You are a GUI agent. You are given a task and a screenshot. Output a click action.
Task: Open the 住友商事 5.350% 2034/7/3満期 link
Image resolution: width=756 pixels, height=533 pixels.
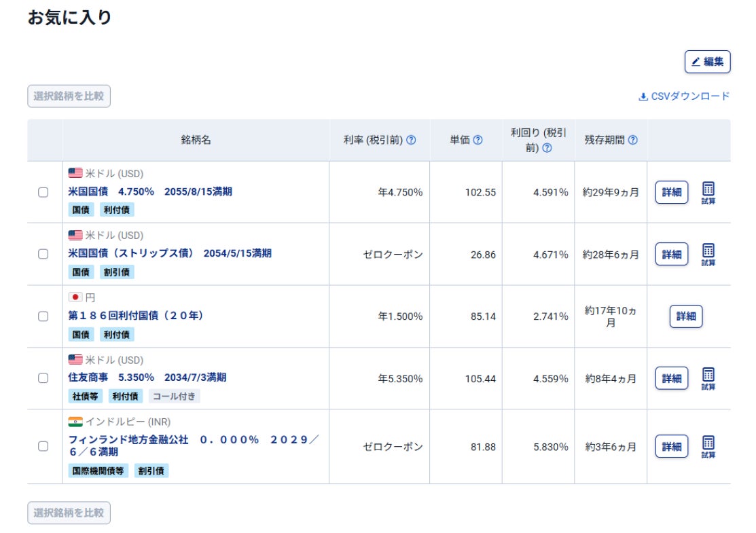pos(147,378)
